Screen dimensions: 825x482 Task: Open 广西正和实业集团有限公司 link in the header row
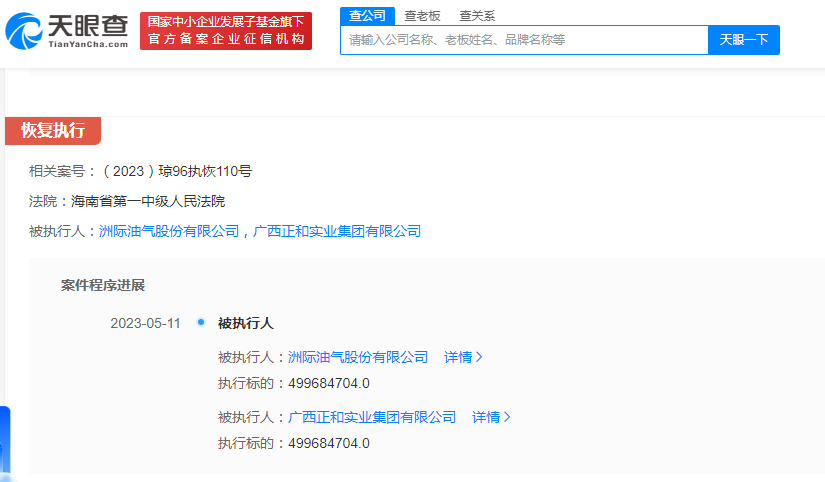coord(337,231)
